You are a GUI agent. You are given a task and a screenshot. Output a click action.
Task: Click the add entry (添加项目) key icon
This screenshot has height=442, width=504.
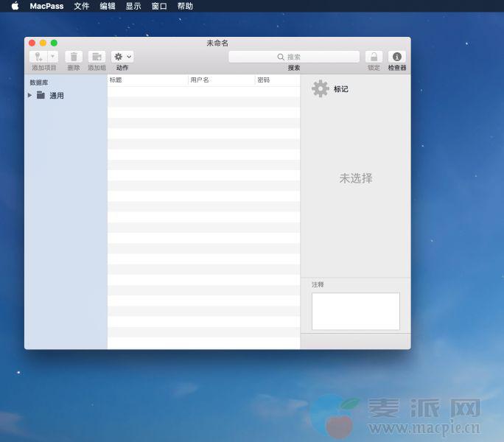tap(38, 57)
